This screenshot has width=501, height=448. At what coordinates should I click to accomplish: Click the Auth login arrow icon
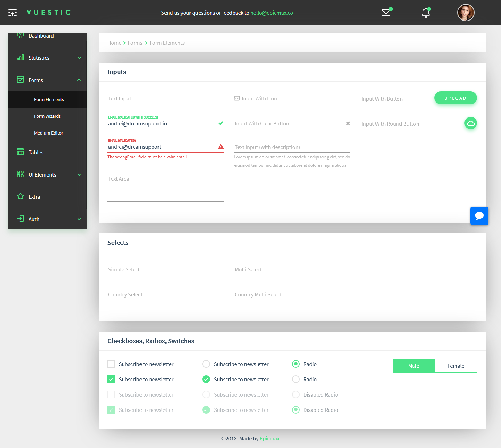[21, 219]
